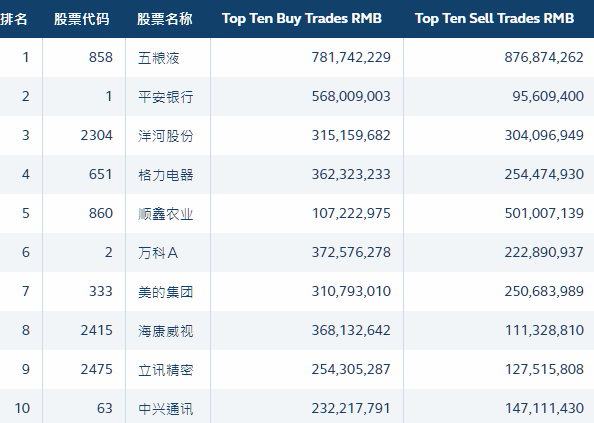Click the 中兴通讯 stock name
The width and height of the screenshot is (594, 423).
166,409
